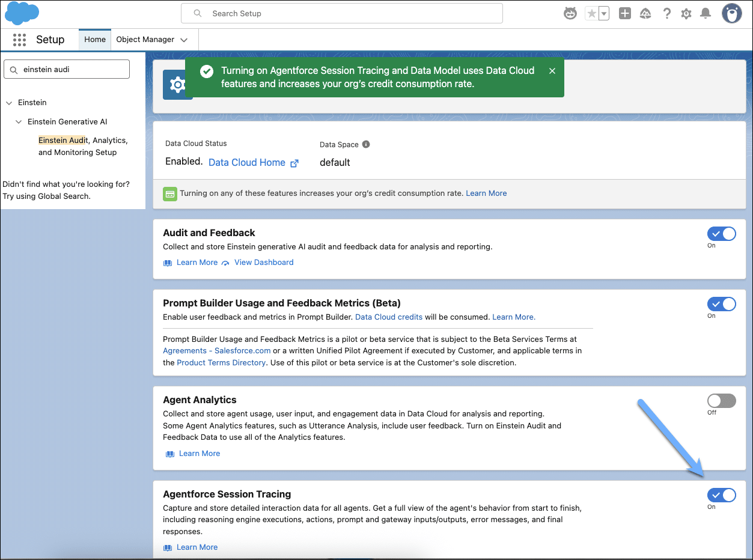Click the book icon under Agent Analytics

coord(170,454)
